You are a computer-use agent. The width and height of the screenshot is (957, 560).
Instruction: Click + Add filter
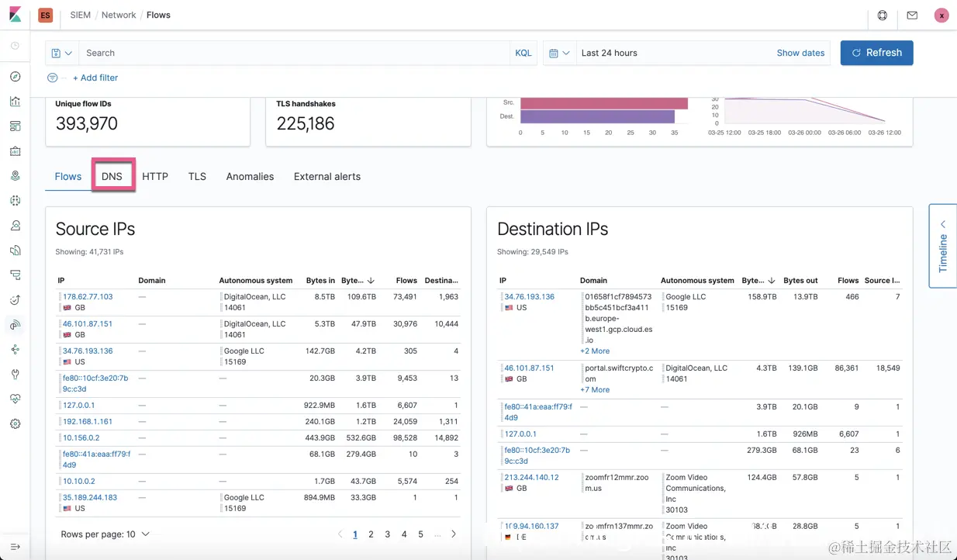point(95,78)
